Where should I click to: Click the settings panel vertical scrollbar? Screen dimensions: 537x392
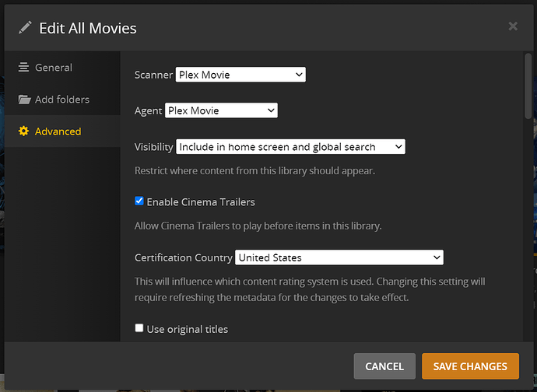point(528,86)
